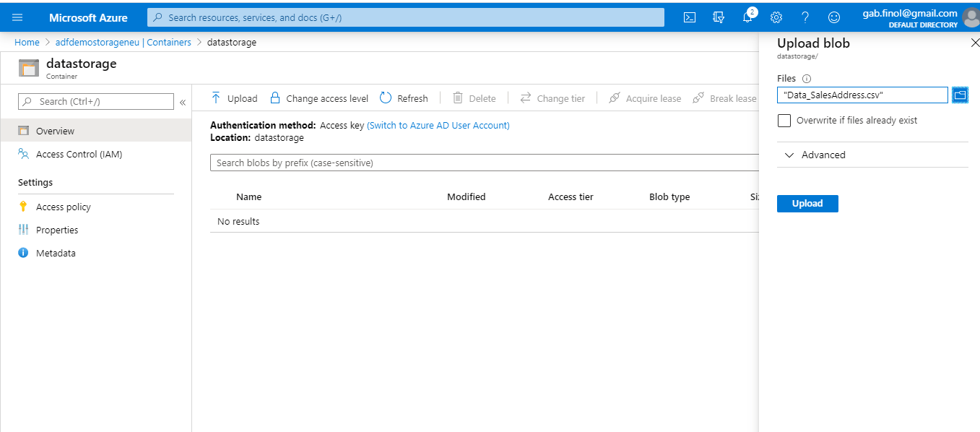Click Upload in the container toolbar
The height and width of the screenshot is (432, 980).
234,98
